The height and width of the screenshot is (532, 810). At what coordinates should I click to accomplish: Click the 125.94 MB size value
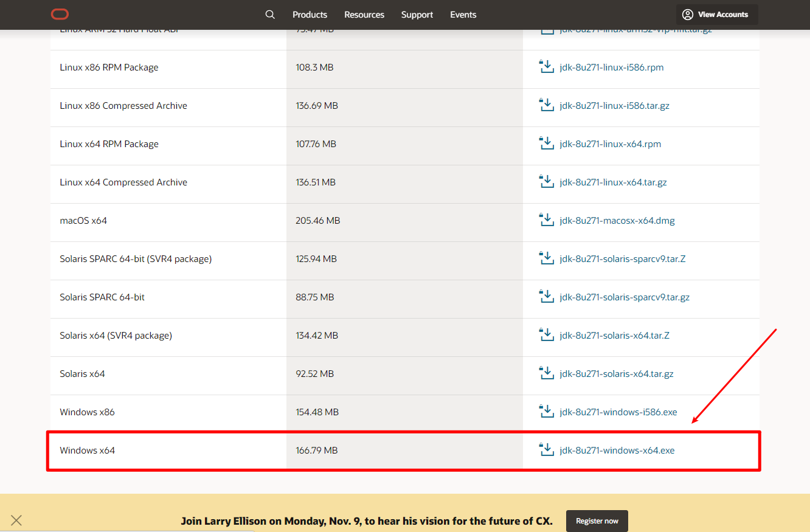tap(316, 259)
